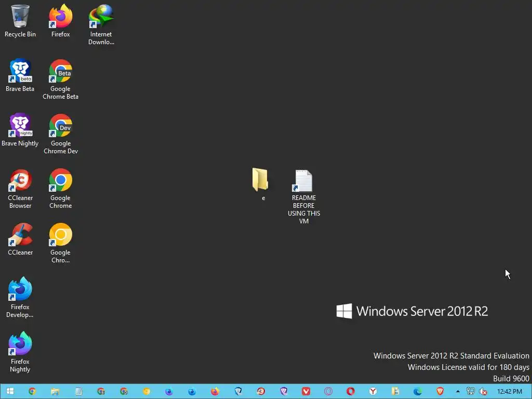Launch Yandex Browser from the taskbar
The width and height of the screenshot is (532, 399).
pyautogui.click(x=373, y=392)
